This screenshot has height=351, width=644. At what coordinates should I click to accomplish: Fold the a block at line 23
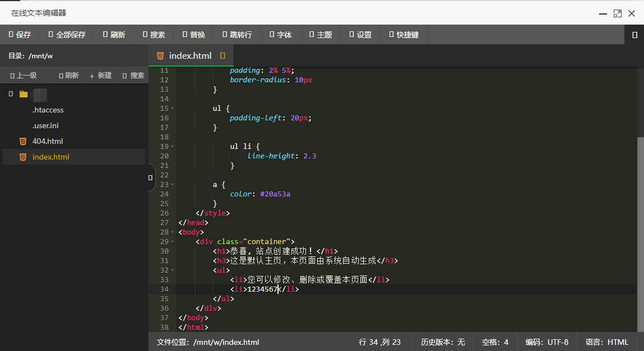pyautogui.click(x=173, y=185)
